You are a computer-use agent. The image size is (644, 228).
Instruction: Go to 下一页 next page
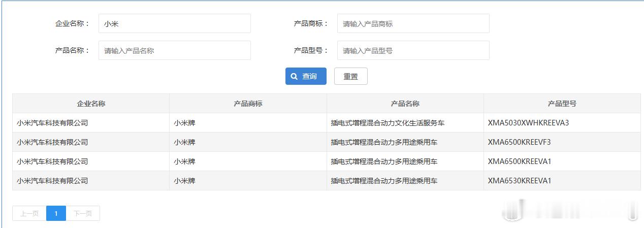tap(83, 213)
